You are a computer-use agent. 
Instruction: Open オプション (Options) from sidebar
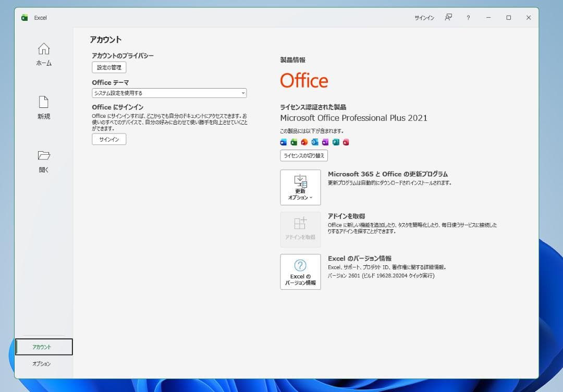point(42,364)
